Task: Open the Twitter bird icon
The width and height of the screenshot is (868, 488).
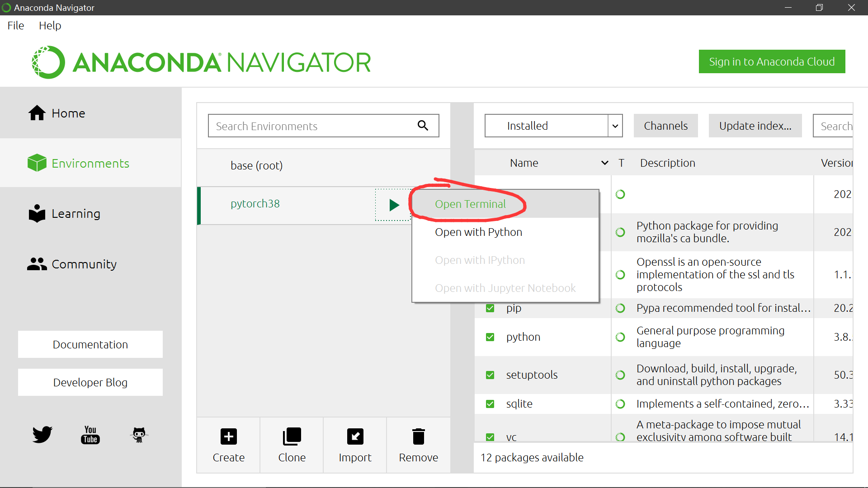Action: click(x=42, y=435)
